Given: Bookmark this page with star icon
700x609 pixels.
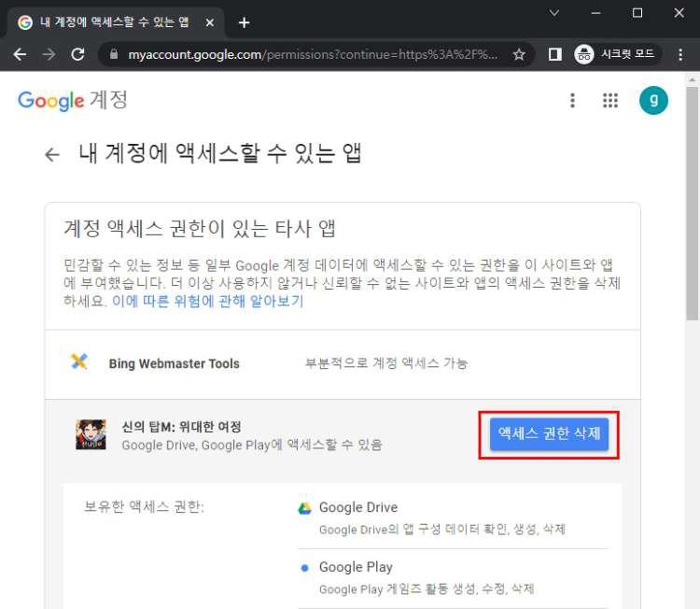Looking at the screenshot, I should point(518,54).
